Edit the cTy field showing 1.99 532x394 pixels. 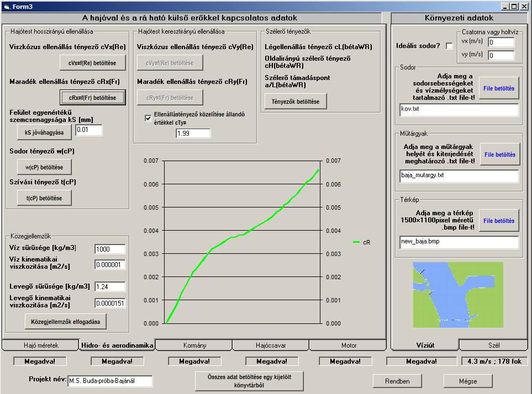click(x=193, y=133)
